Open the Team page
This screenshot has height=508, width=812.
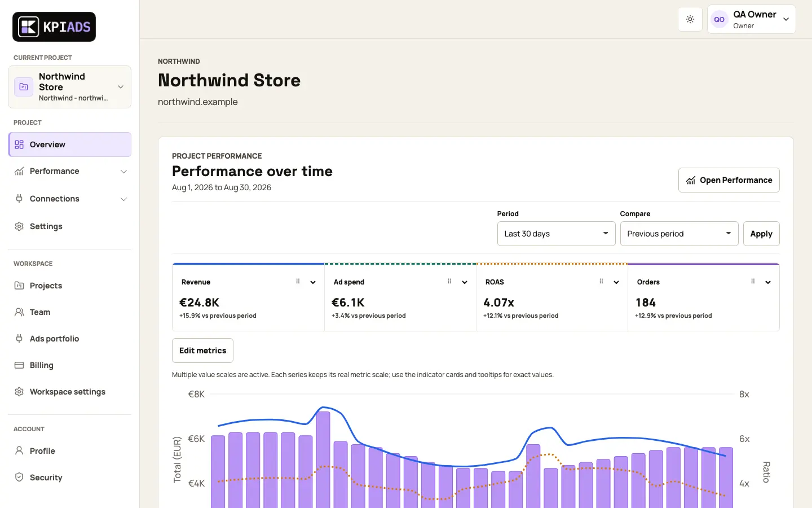70,312
